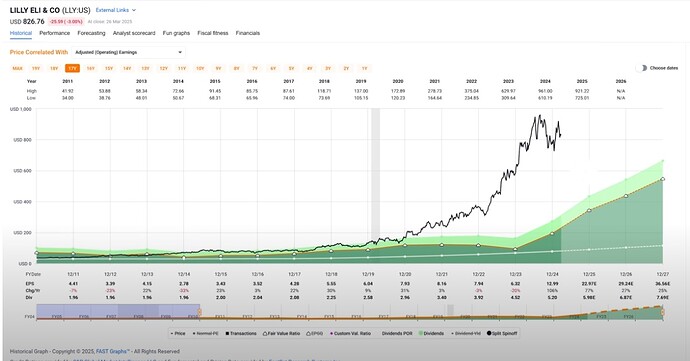Select the 9Y time range
The image size is (690, 361).
tap(218, 68)
